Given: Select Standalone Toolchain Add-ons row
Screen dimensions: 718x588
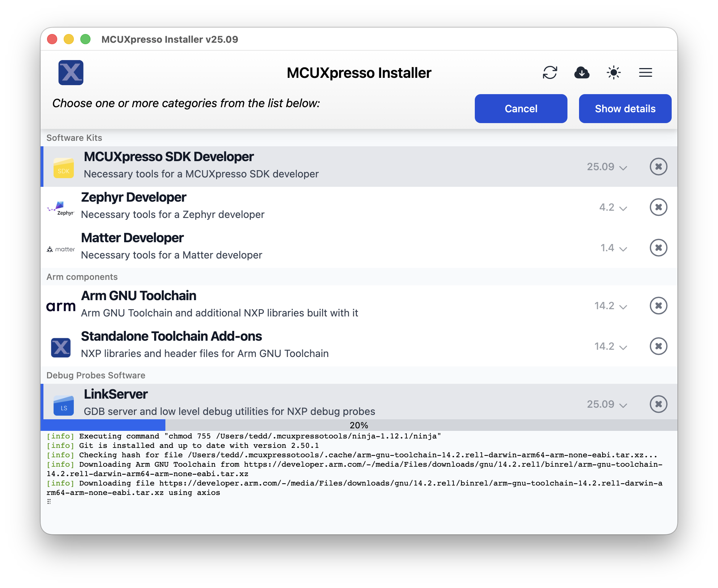Looking at the screenshot, I should 359,346.
